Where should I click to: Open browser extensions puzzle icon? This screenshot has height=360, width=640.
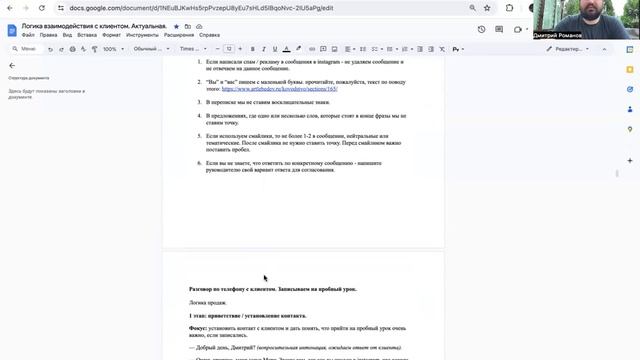[x=509, y=8]
